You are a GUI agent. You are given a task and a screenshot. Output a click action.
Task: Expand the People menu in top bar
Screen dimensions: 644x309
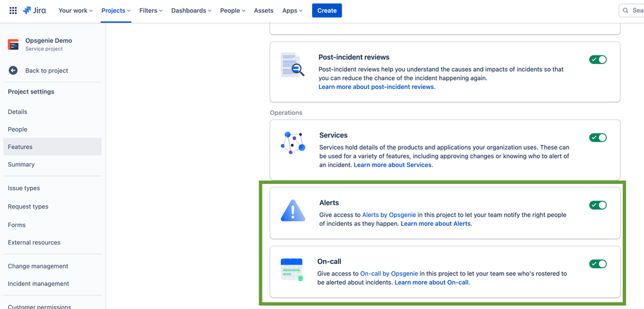coord(233,11)
